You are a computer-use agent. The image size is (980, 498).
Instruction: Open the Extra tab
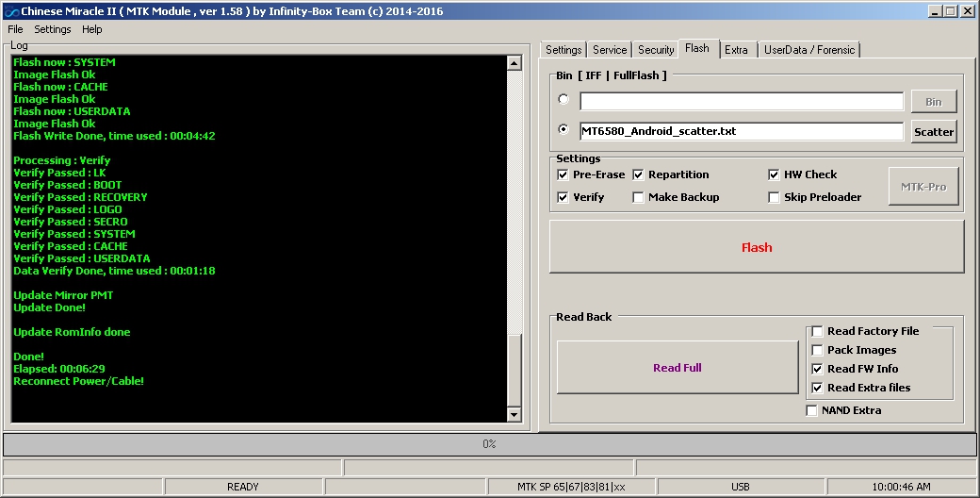pyautogui.click(x=736, y=50)
